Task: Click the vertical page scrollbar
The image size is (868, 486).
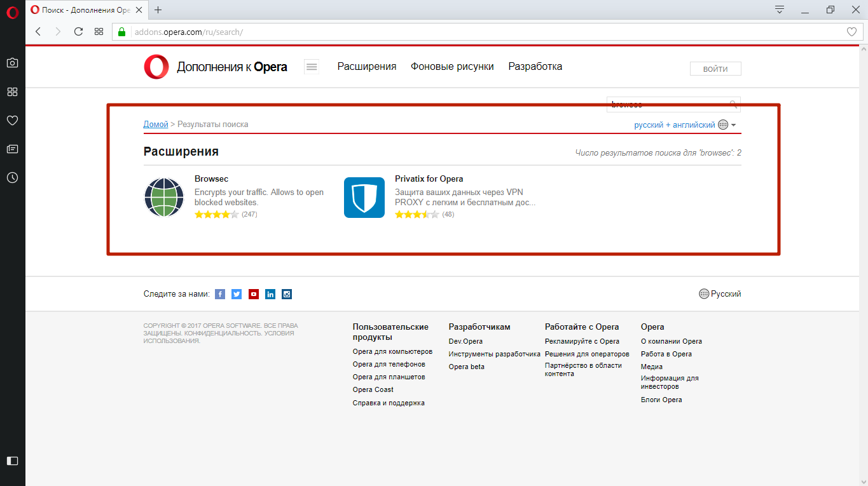Action: click(x=863, y=265)
